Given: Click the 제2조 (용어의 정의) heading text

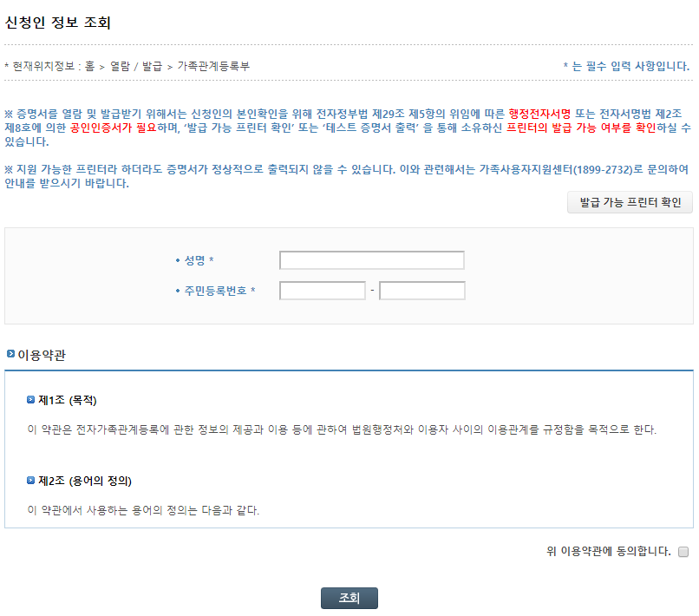Looking at the screenshot, I should (x=85, y=481).
